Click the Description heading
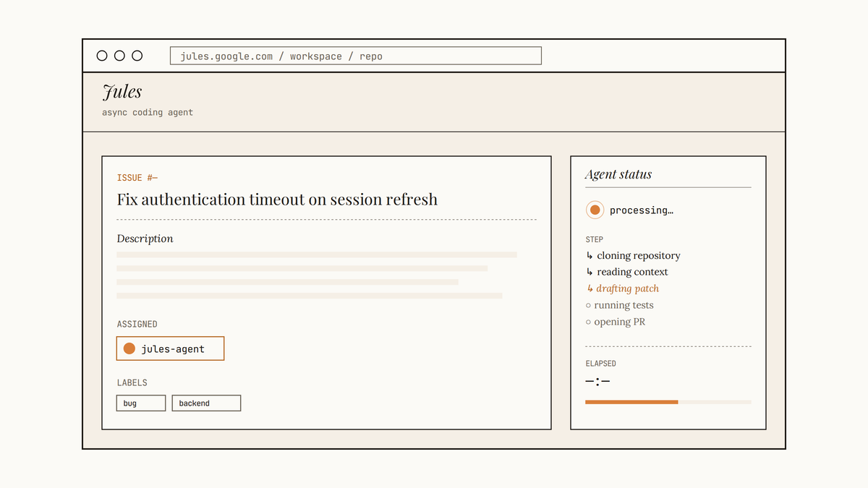 (x=145, y=239)
